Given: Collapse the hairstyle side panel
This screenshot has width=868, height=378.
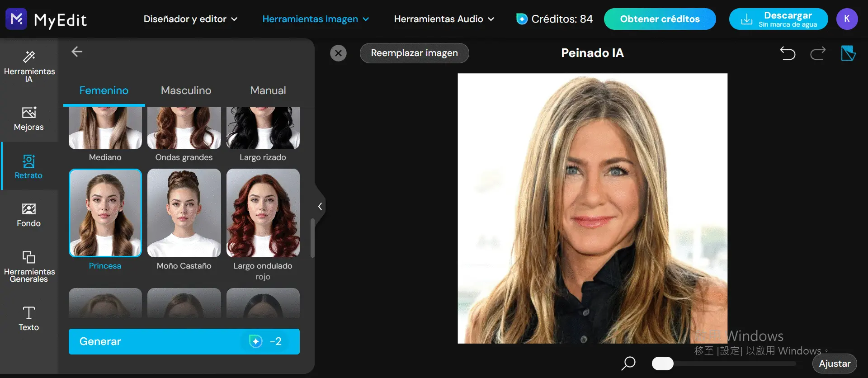Looking at the screenshot, I should click(320, 207).
